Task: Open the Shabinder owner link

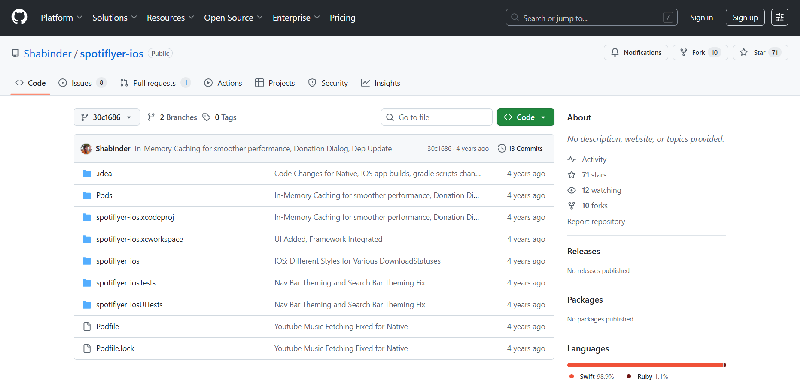Action: coord(48,53)
